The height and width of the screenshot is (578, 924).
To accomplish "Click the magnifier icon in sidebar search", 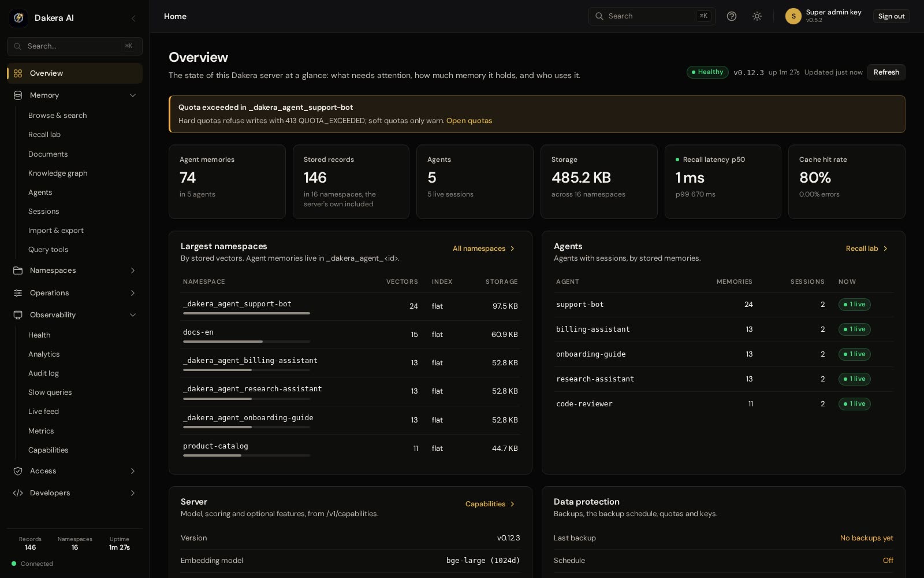I will (x=18, y=46).
